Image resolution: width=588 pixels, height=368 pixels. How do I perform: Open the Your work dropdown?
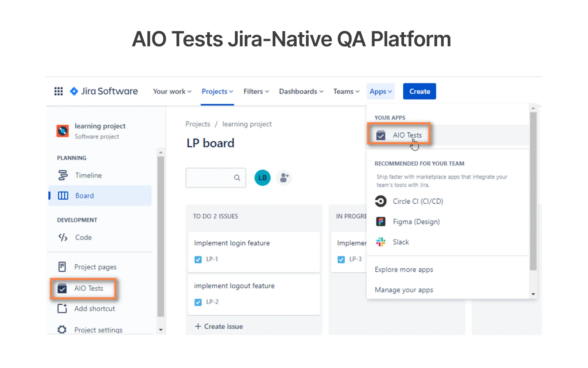point(172,91)
